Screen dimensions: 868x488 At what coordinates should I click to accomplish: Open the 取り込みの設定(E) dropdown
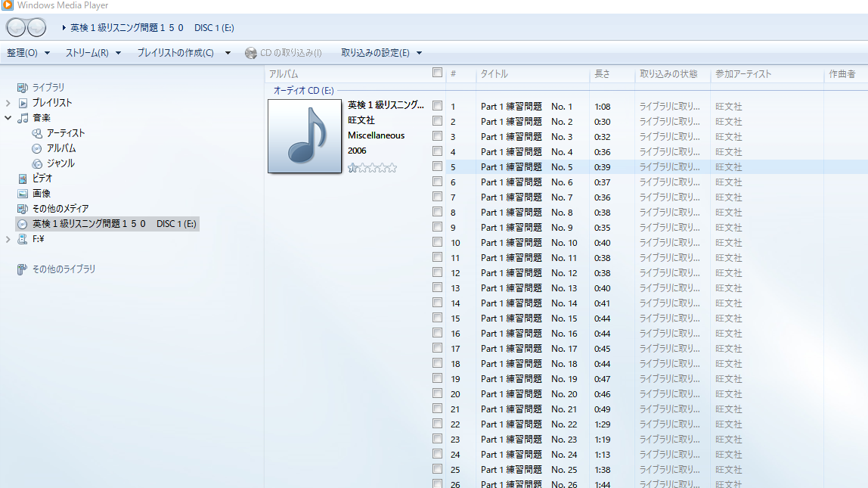(x=381, y=53)
